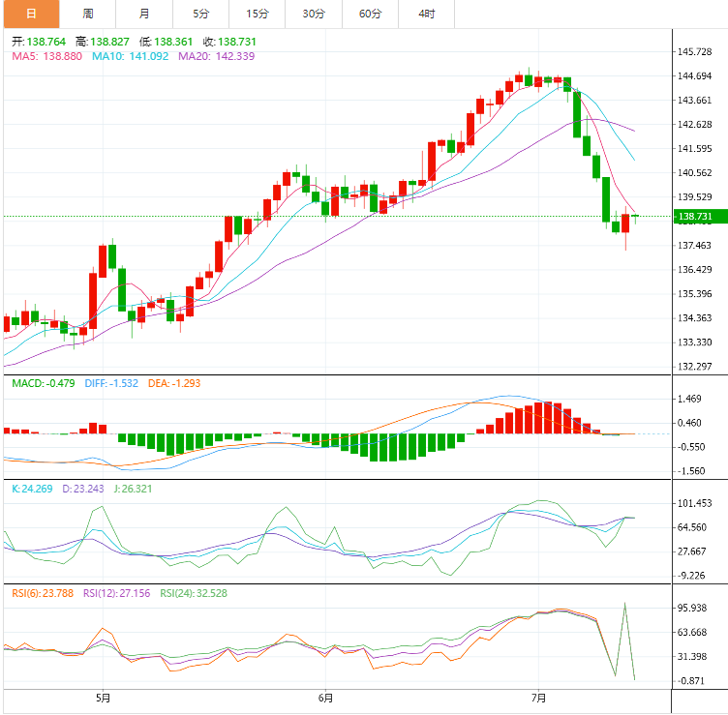Select the 周 (weekly) timeframe tab
This screenshot has width=728, height=715.
[88, 14]
